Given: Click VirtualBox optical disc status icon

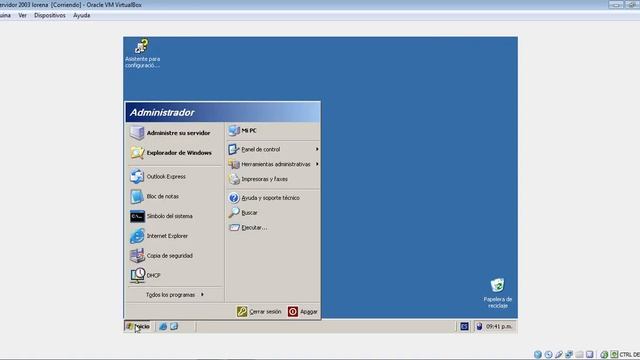Looking at the screenshot, I should (x=548, y=355).
